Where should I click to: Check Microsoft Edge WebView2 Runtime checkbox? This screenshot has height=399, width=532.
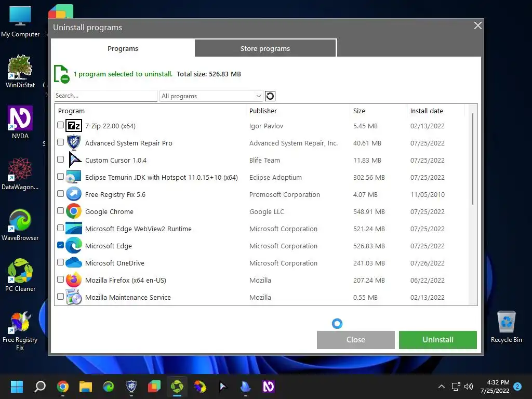[x=60, y=228]
